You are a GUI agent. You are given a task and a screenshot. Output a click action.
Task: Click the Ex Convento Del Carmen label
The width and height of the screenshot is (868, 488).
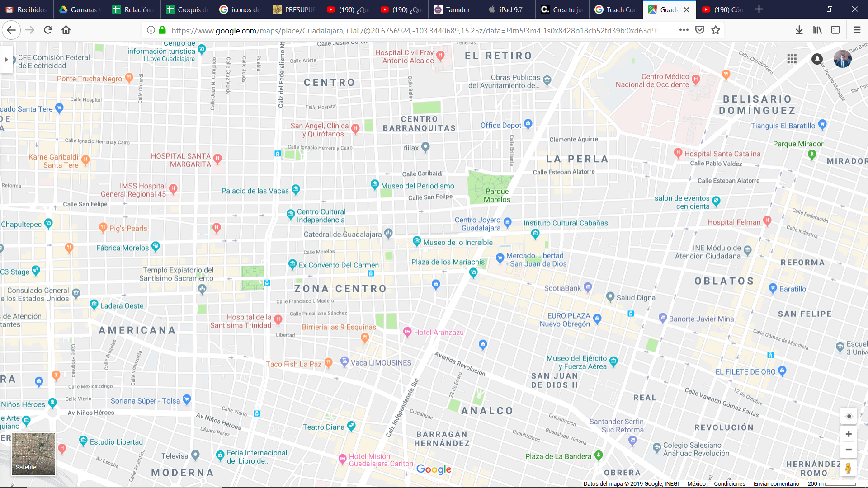[339, 265]
